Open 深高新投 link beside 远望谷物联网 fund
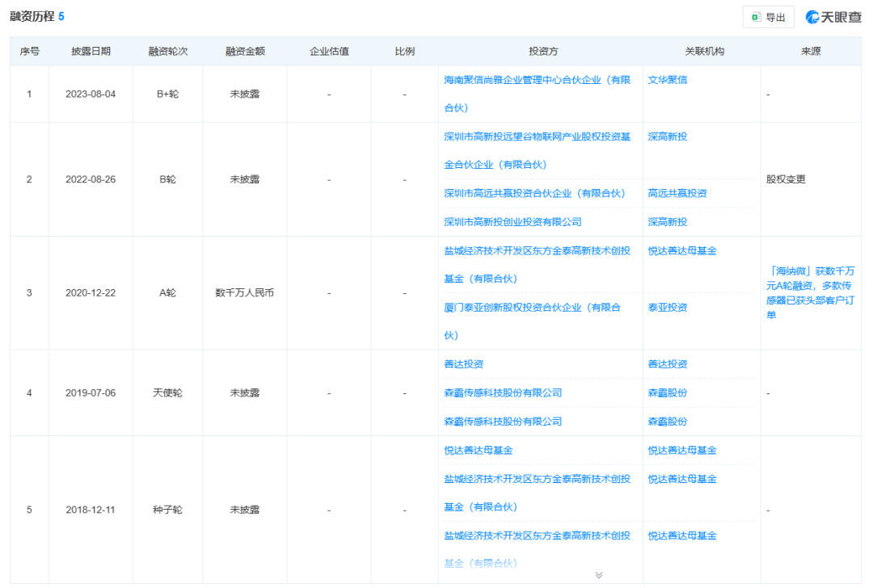This screenshot has width=873, height=588. (x=667, y=136)
